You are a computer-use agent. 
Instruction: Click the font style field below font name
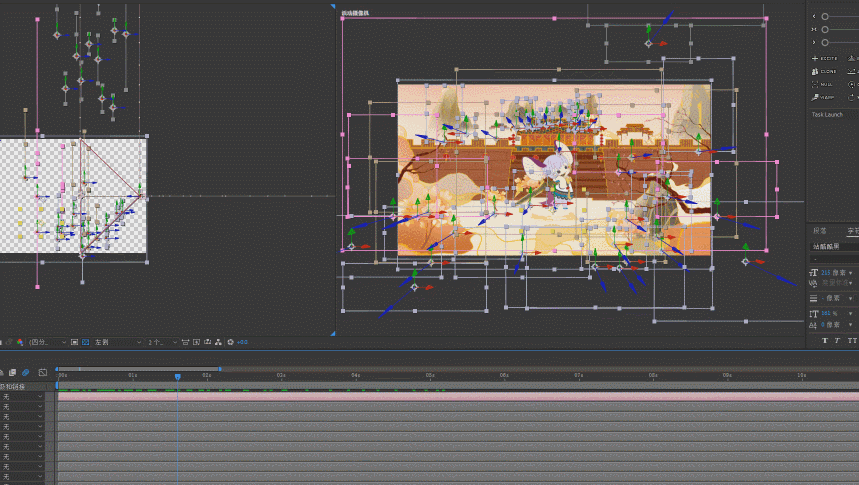coord(834,258)
